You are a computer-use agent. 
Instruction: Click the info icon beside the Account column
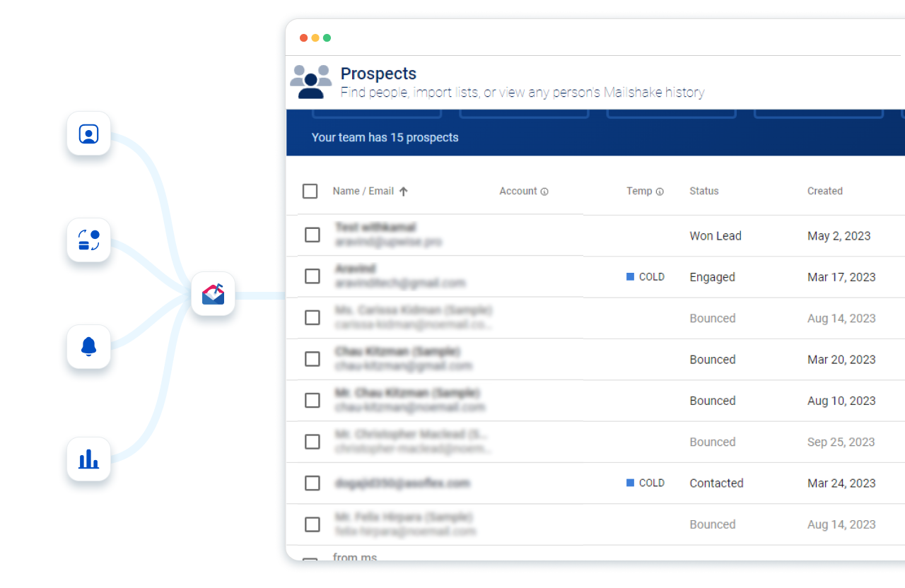click(x=543, y=191)
